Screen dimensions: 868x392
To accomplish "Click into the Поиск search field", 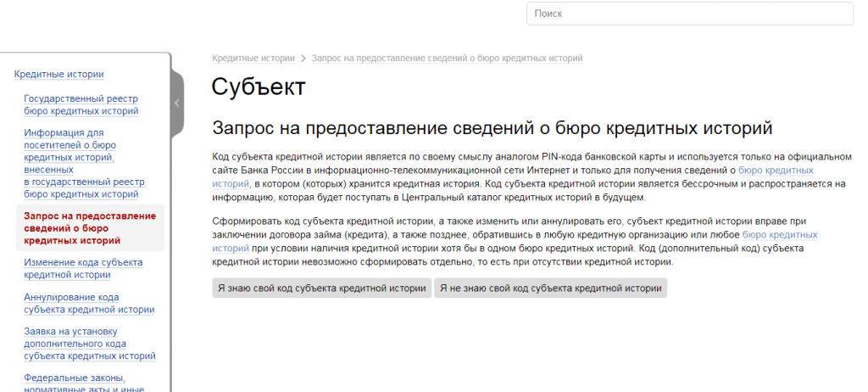I will tap(689, 14).
